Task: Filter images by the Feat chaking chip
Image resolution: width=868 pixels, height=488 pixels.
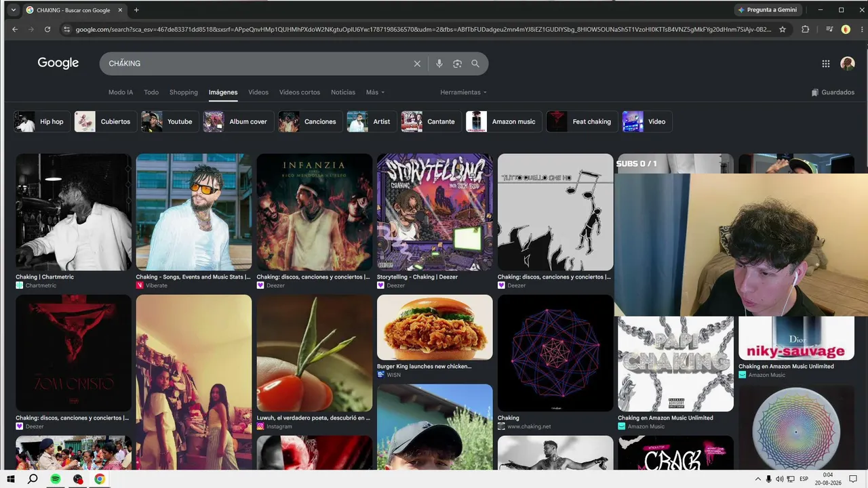Action: (582, 122)
